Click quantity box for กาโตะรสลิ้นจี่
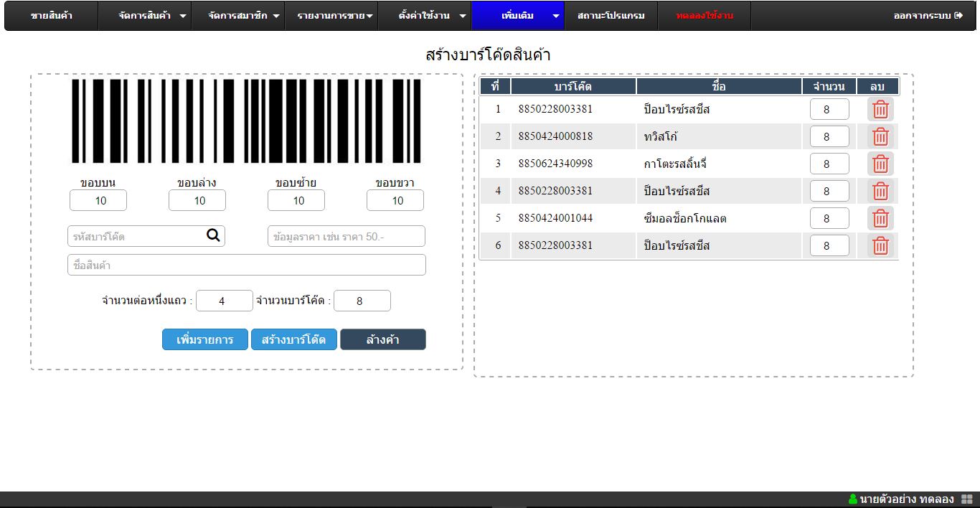The width and height of the screenshot is (980, 508). pyautogui.click(x=829, y=164)
